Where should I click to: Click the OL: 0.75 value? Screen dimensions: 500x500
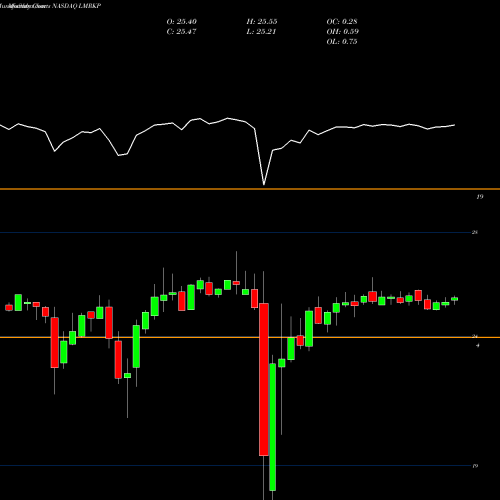click(x=342, y=42)
